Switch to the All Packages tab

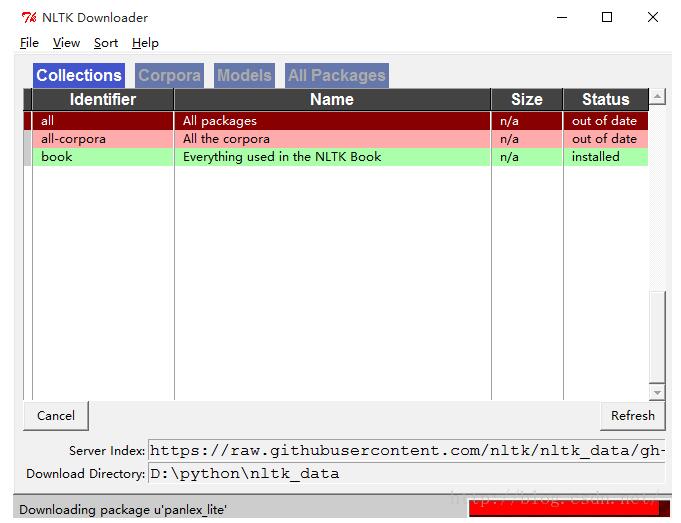point(337,76)
